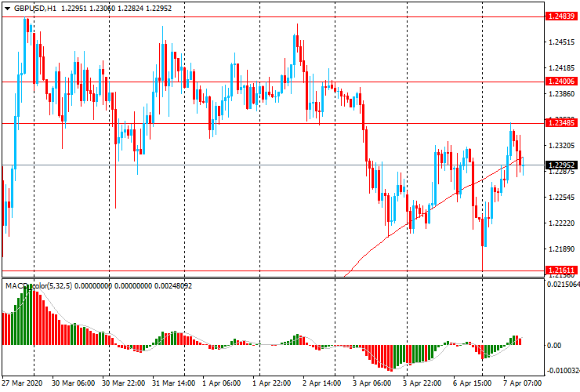Image resolution: width=580 pixels, height=392 pixels.
Task: Click the 6 Apr 15:00 time label
Action: click(473, 383)
